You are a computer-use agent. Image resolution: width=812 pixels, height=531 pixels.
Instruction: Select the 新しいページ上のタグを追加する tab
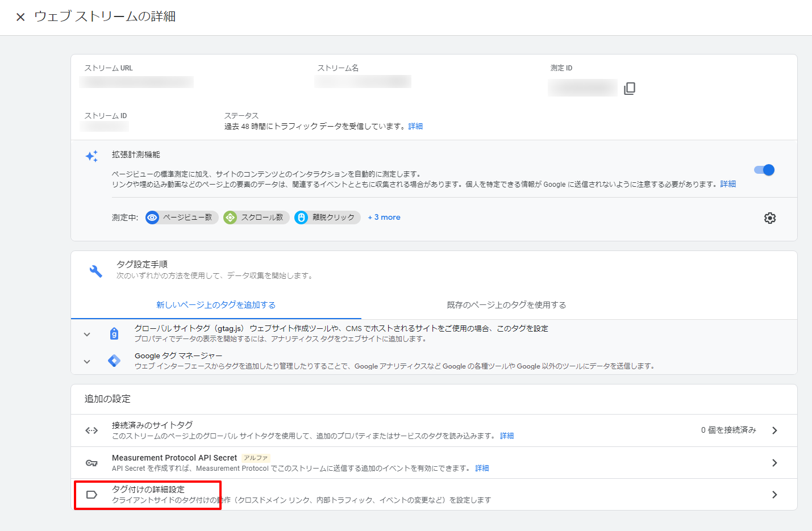coord(216,305)
